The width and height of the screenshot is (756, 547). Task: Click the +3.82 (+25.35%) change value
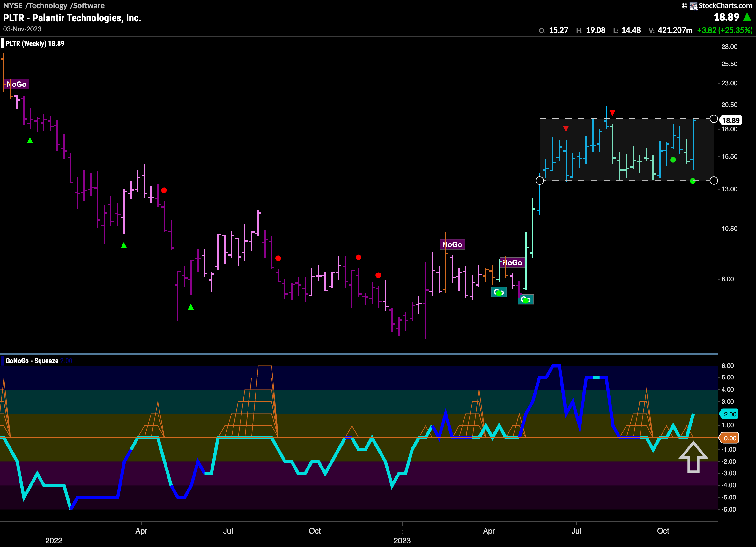click(725, 30)
